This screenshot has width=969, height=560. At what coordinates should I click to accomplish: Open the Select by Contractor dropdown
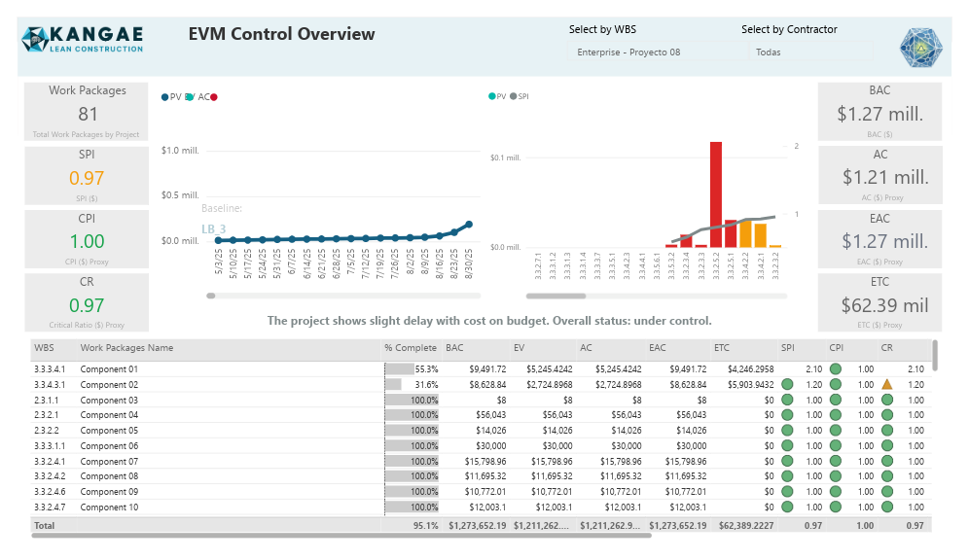pos(810,52)
